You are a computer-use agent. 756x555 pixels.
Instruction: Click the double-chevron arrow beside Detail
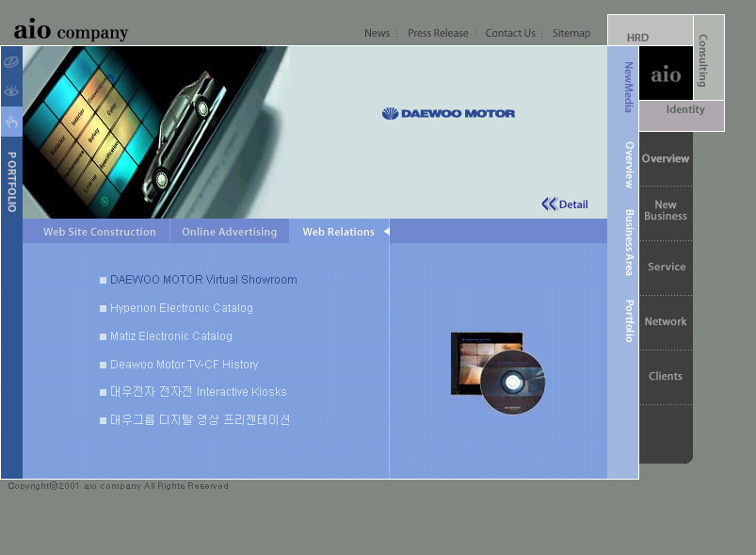[549, 204]
